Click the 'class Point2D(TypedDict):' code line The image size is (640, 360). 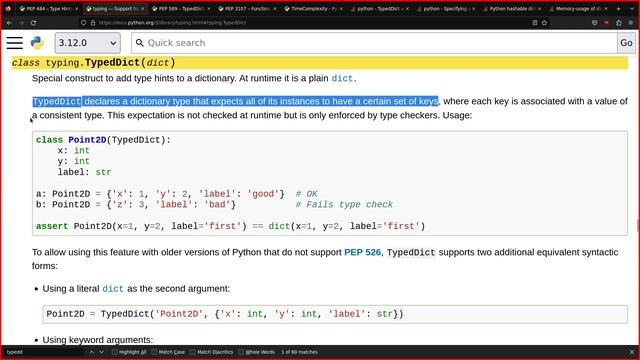103,140
